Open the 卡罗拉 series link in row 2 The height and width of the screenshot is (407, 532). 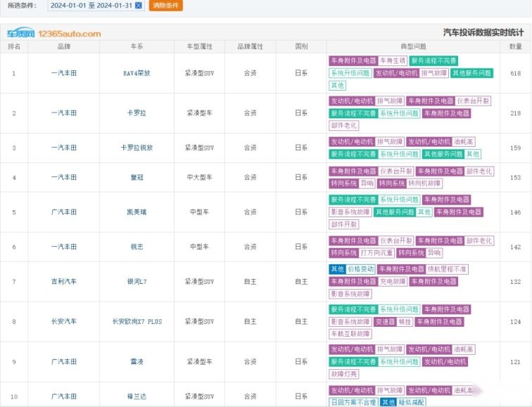[x=137, y=113]
